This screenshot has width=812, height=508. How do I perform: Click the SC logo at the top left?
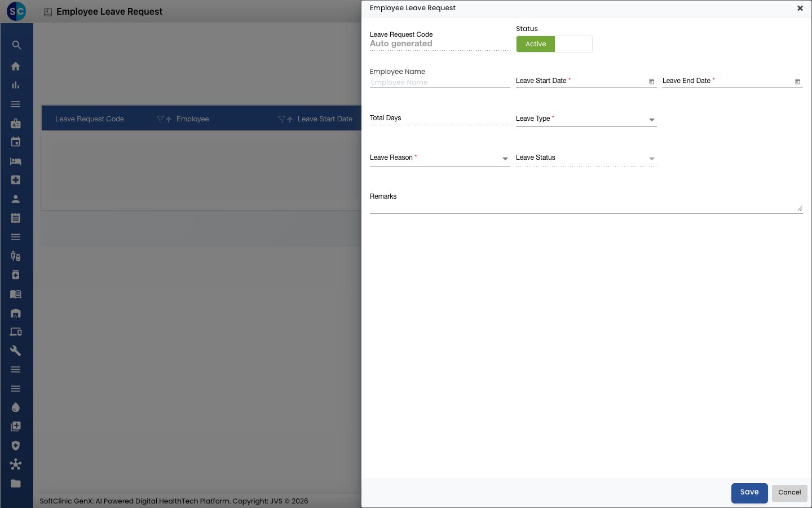(x=16, y=11)
